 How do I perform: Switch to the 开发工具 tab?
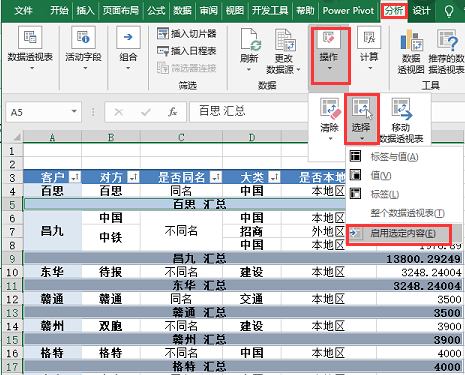(x=270, y=11)
